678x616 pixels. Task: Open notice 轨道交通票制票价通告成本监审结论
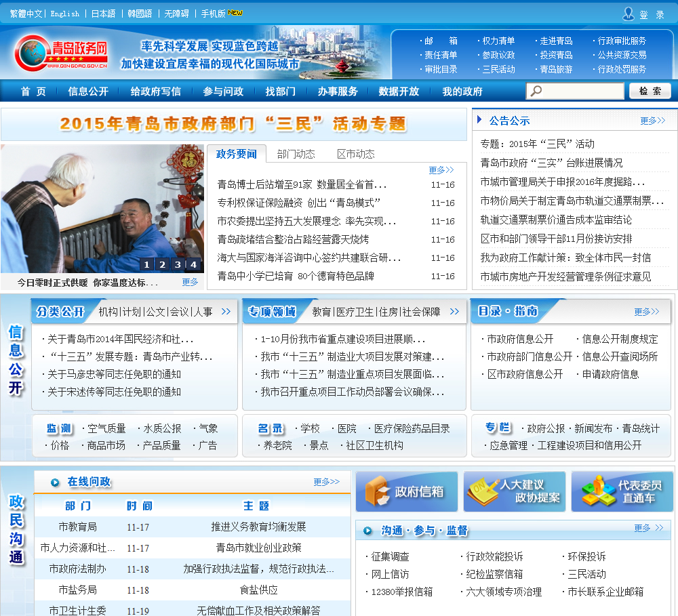click(556, 220)
